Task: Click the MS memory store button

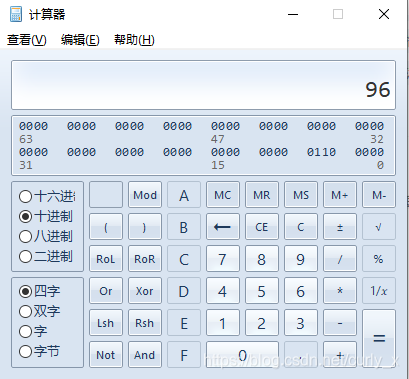Action: pos(301,195)
